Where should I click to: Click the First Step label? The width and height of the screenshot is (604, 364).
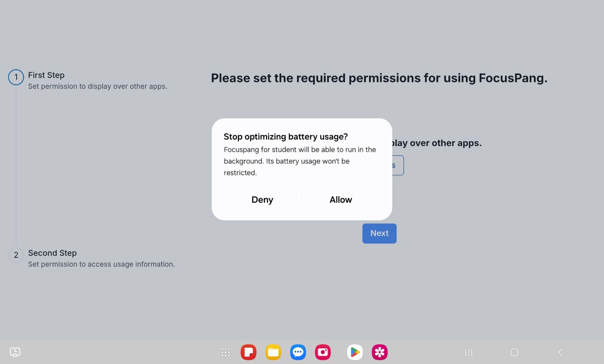46,75
